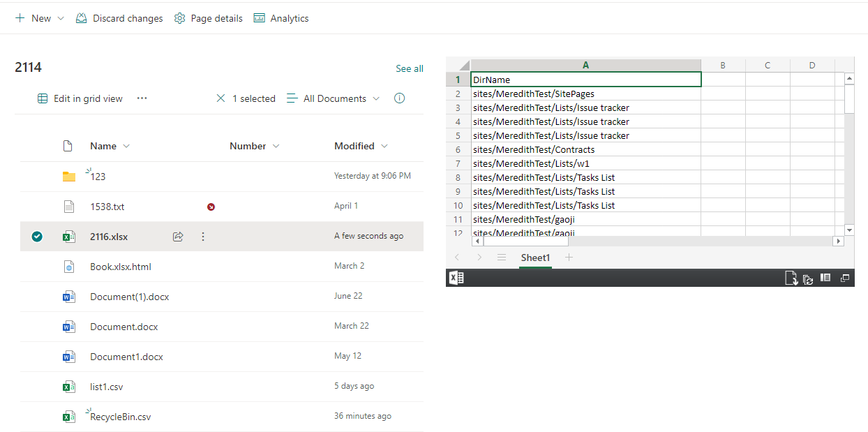Image resolution: width=868 pixels, height=432 pixels.
Task: Click the DirName cell A1
Action: tap(585, 80)
